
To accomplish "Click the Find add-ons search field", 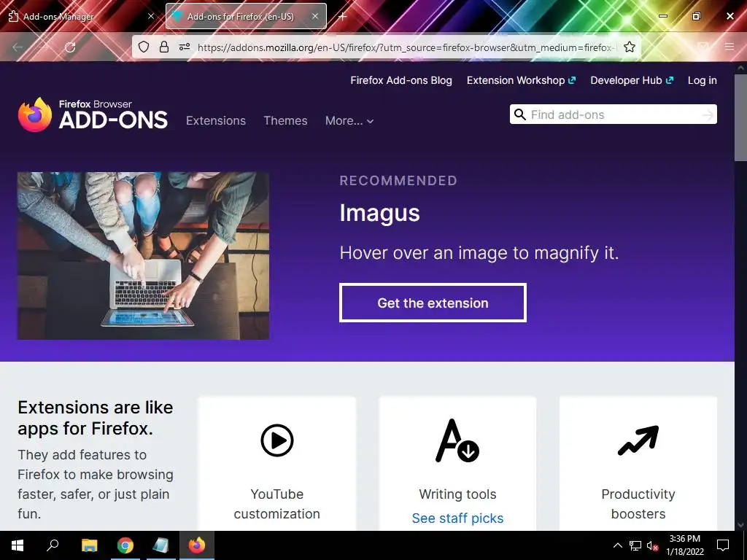I will tap(613, 114).
